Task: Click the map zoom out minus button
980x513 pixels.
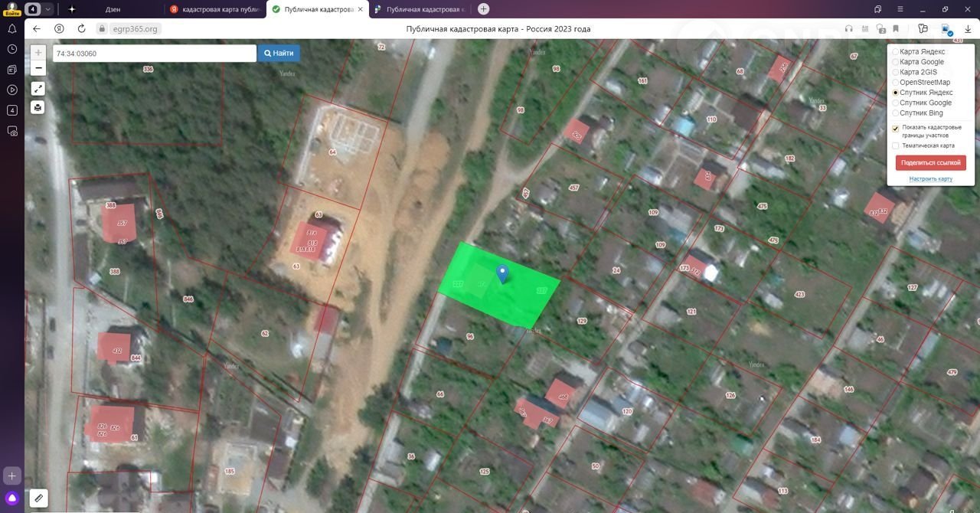Action: [38, 68]
